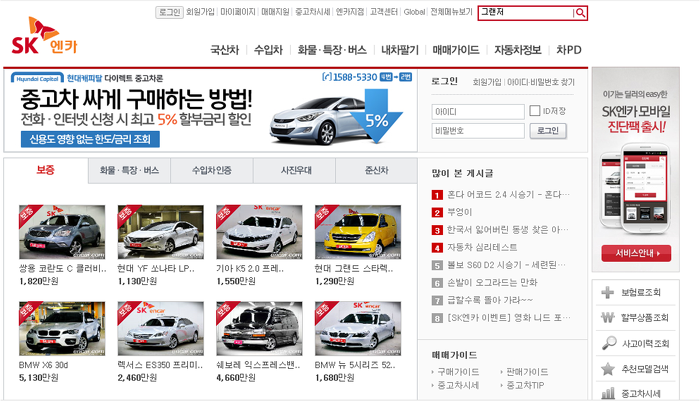700x401 pixels.
Task: Click the 전체메뉴보기 link
Action: pos(451,12)
